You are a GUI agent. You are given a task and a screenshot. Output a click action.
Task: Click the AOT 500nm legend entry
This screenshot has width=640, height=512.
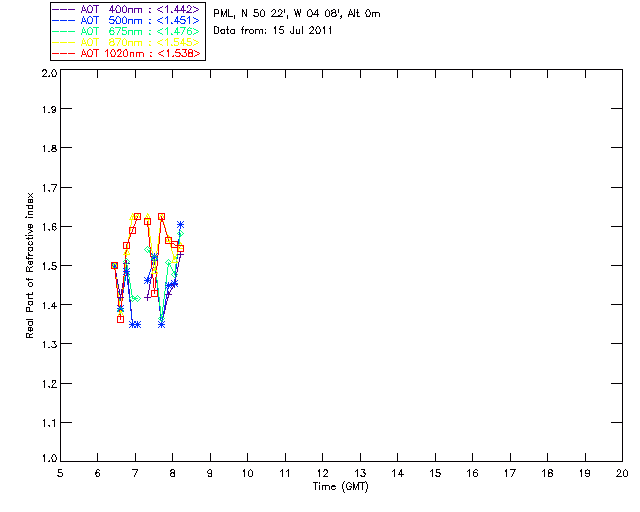[127, 20]
